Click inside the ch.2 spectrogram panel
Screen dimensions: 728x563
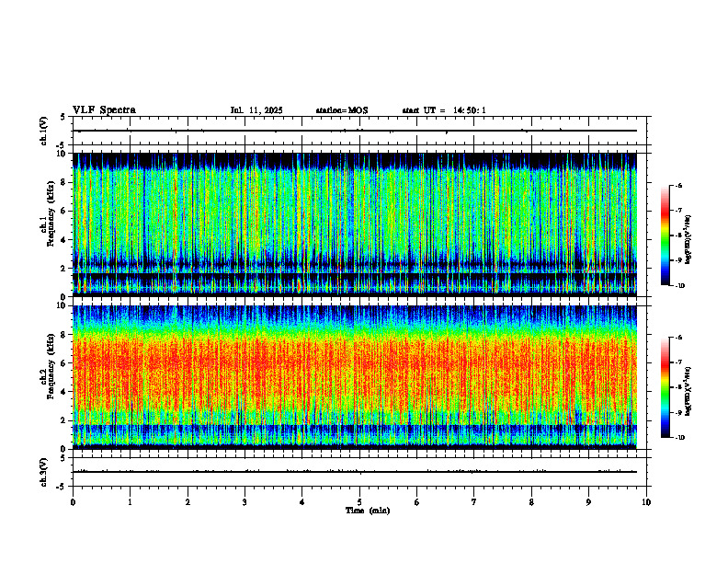point(355,377)
